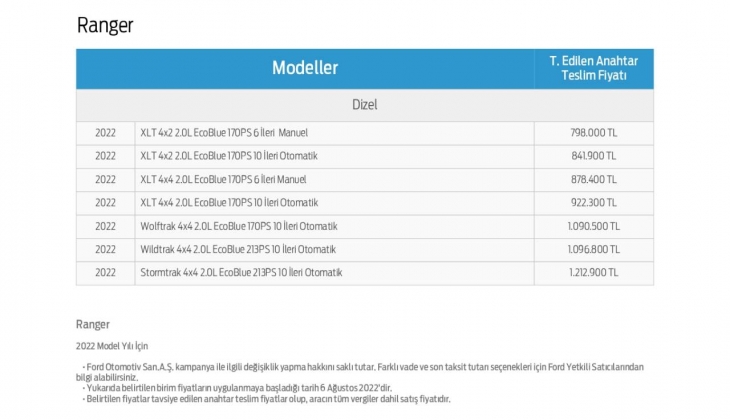Select the 878.400 TL price cell
The image size is (730, 420).
point(594,179)
